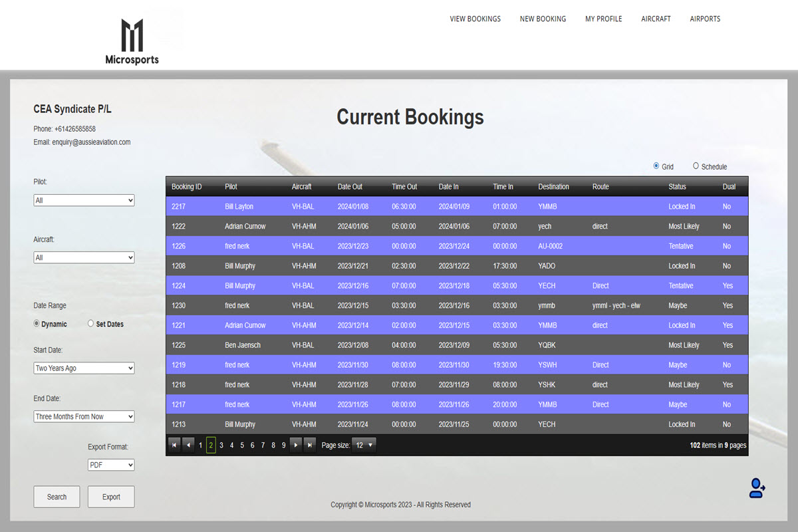The image size is (798, 532).
Task: Jump to the last page of bookings
Action: [x=309, y=444]
